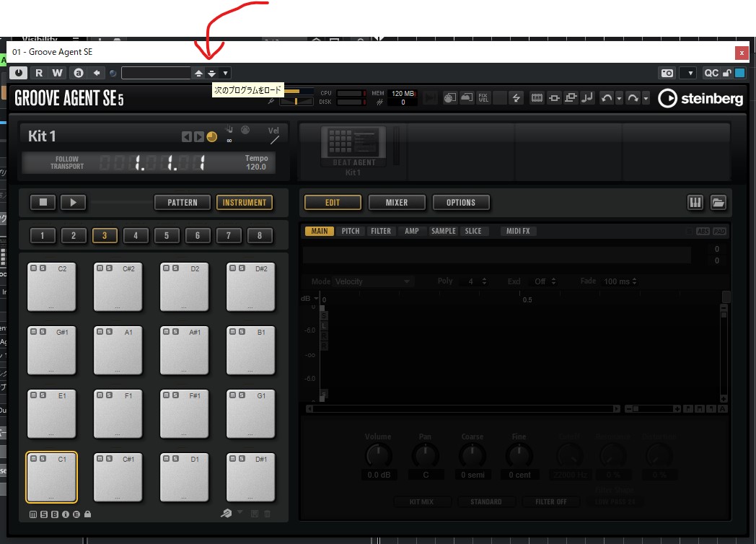Click the lock icon below the pads

click(87, 514)
